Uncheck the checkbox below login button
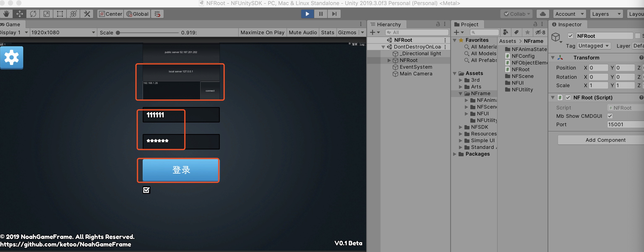 point(146,190)
